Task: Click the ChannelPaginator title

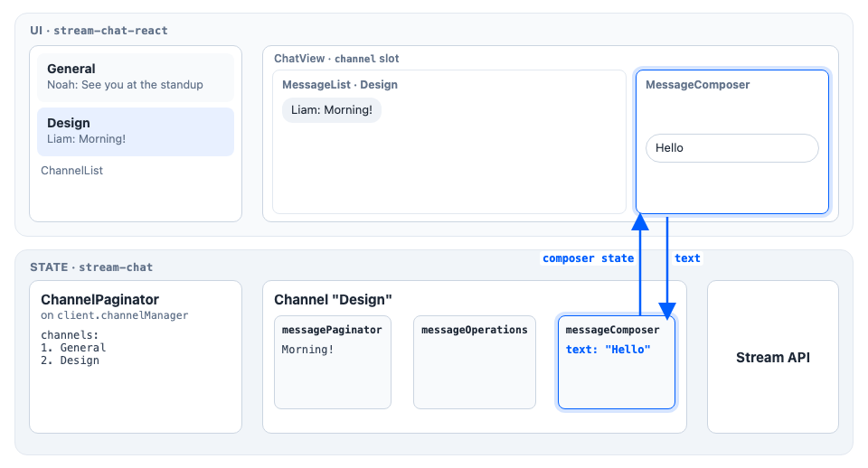Action: click(x=99, y=300)
